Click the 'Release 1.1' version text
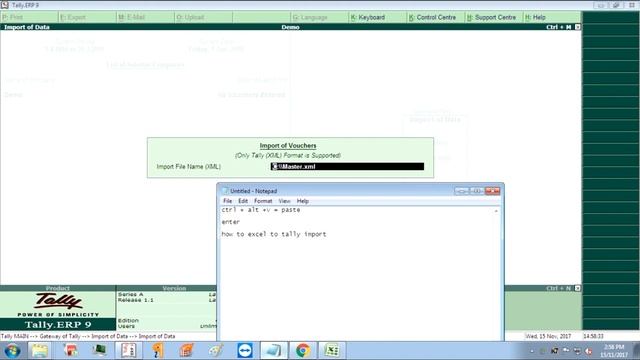The height and width of the screenshot is (360, 640). click(136, 300)
